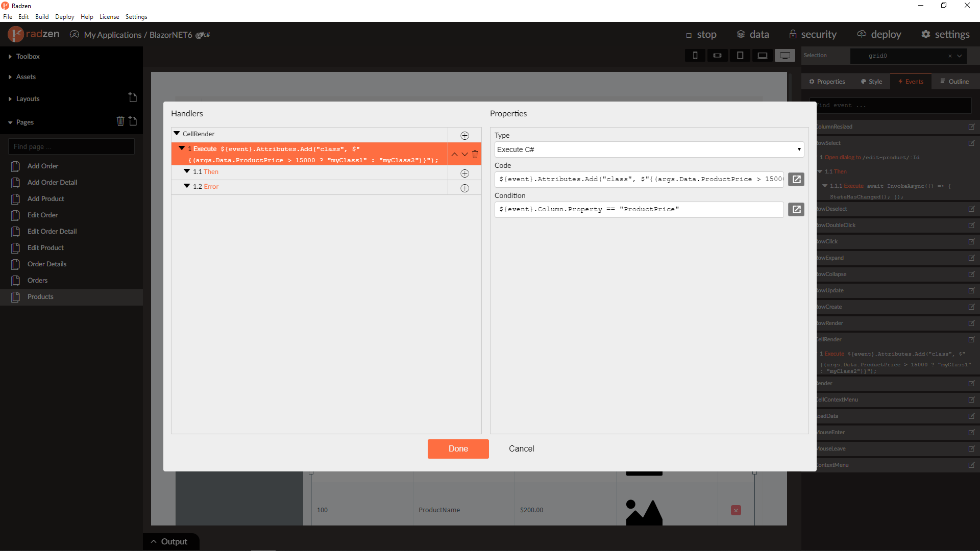The height and width of the screenshot is (551, 980).
Task: Click the Find page search field
Action: (x=71, y=146)
